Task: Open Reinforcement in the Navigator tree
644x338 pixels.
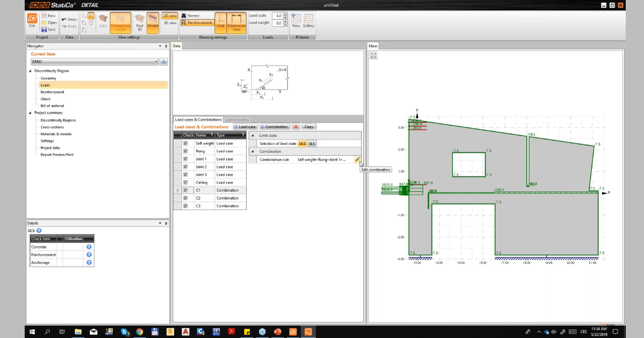Action: pyautogui.click(x=52, y=92)
